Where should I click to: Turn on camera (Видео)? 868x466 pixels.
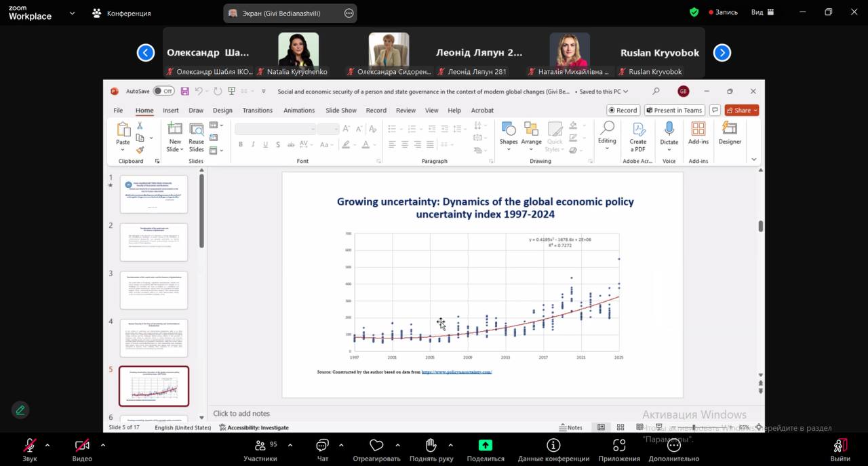(x=82, y=450)
